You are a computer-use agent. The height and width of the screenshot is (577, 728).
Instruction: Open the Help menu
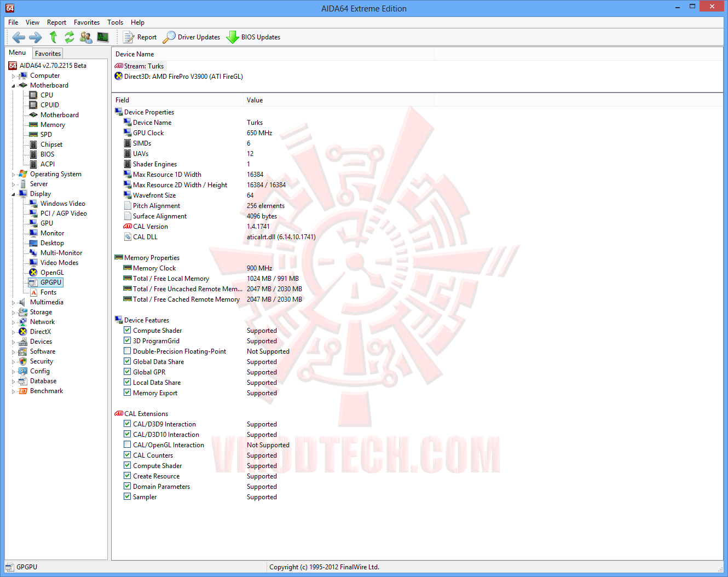(x=137, y=22)
